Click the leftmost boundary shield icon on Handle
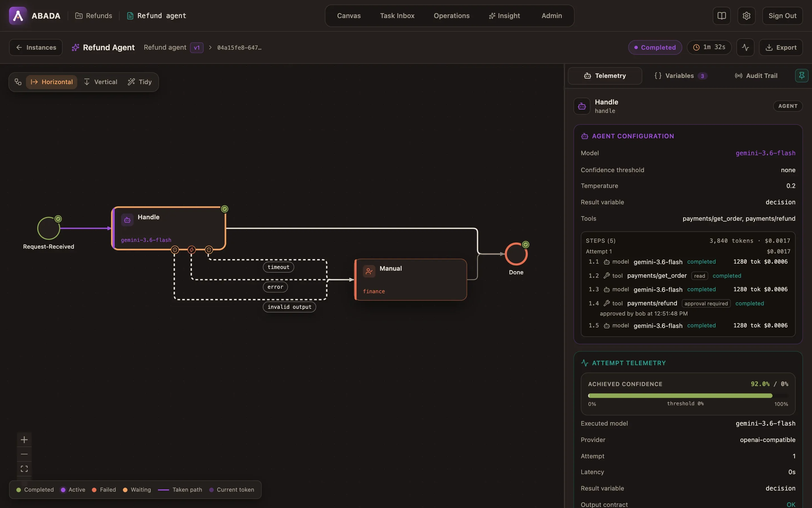Image resolution: width=812 pixels, height=508 pixels. coord(175,250)
